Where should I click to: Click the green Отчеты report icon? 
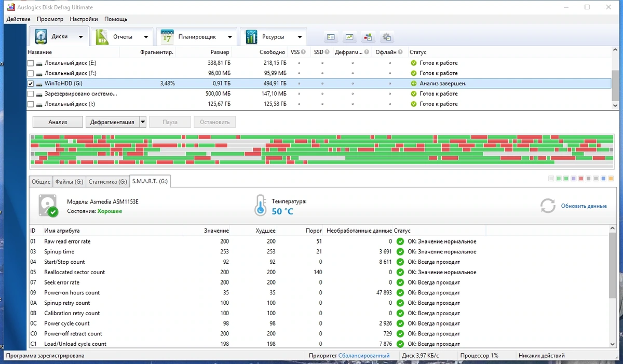(x=102, y=37)
